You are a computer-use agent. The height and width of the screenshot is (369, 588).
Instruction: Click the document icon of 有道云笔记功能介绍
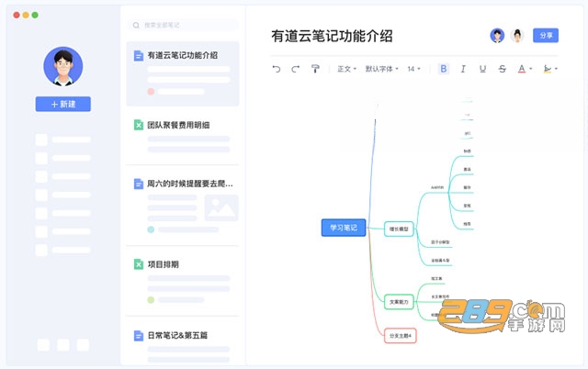139,56
